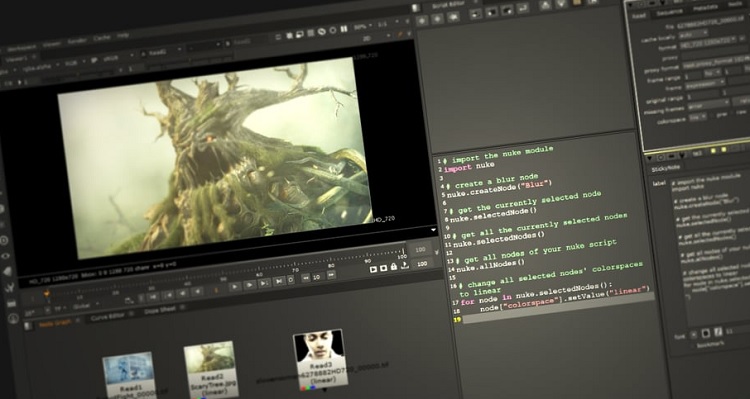Toggle italic in the StickyNote font row
This screenshot has height=399, width=750.
tap(718, 332)
